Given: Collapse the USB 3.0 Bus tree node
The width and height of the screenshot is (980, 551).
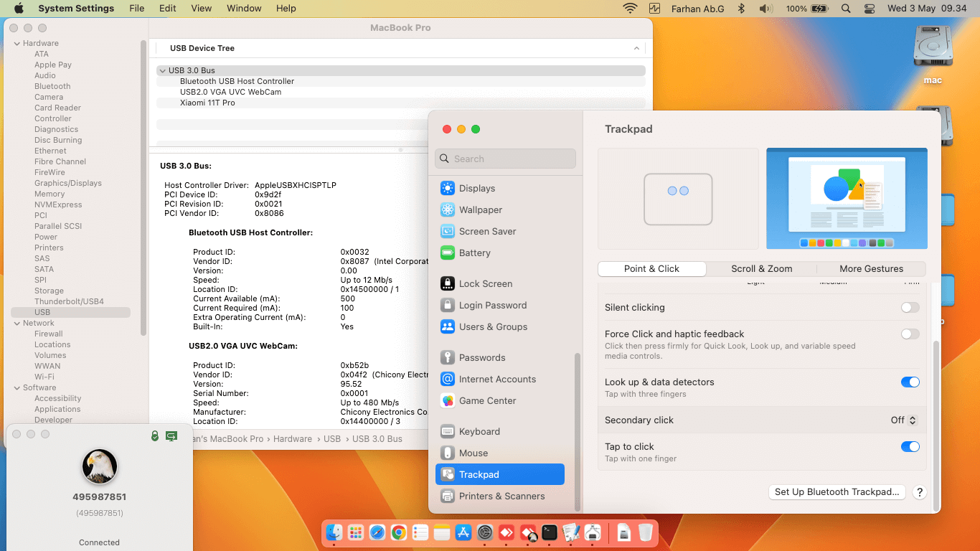Looking at the screenshot, I should pos(162,70).
